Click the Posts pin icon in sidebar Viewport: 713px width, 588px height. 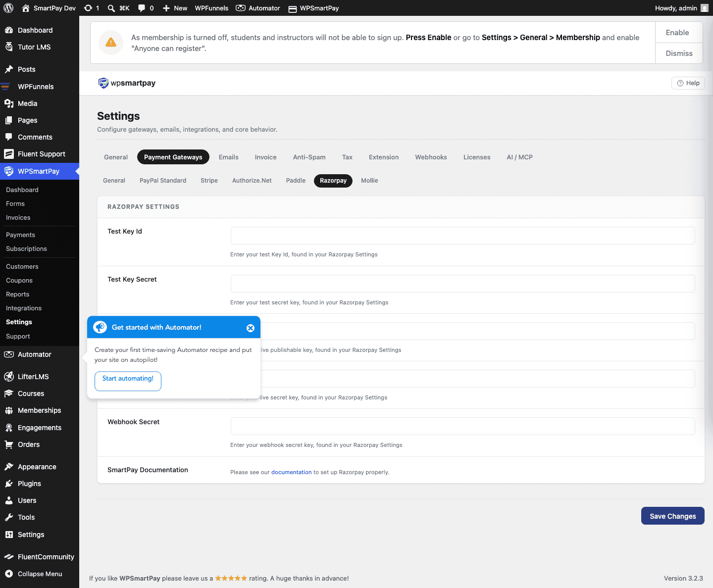9,69
